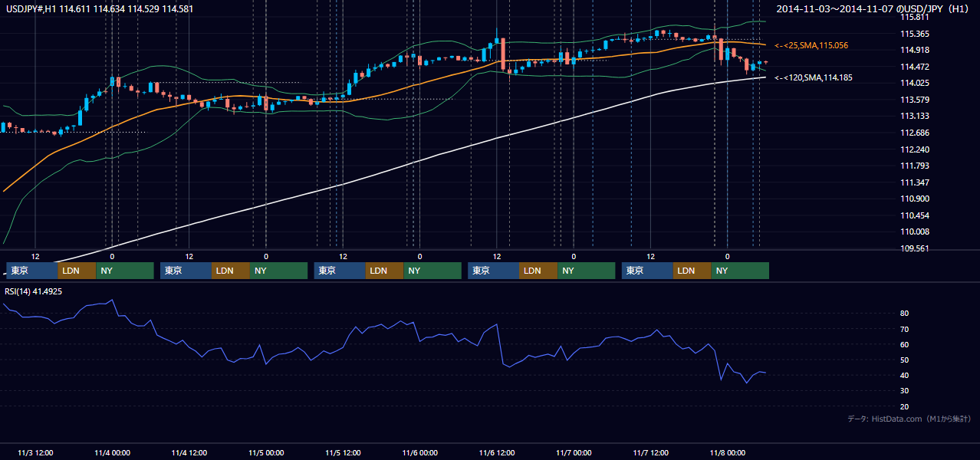Image resolution: width=980 pixels, height=460 pixels.
Task: Click the 11/5 00:00 time axis label
Action: coord(266,452)
